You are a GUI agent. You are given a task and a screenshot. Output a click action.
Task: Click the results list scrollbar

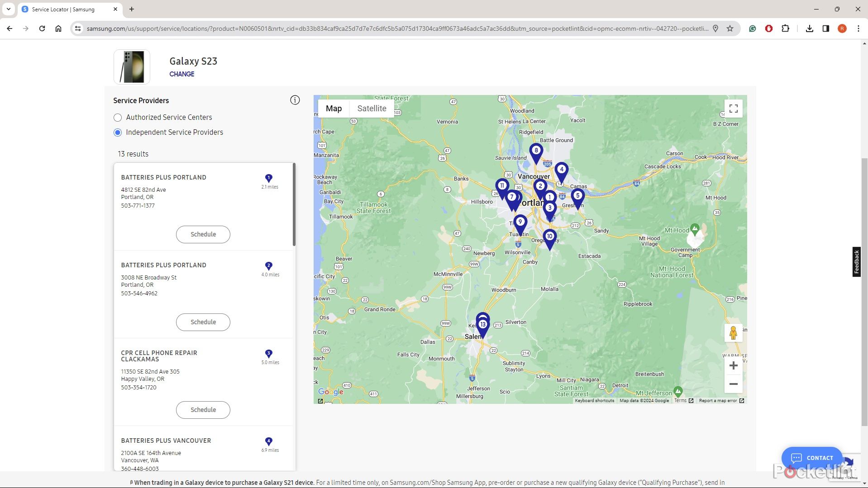pos(294,204)
